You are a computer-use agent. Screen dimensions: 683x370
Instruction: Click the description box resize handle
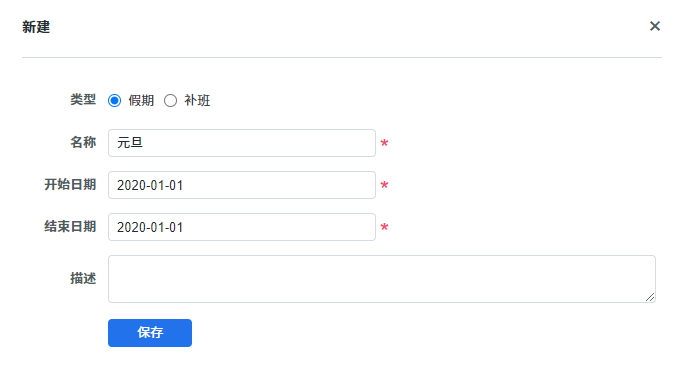tap(650, 297)
